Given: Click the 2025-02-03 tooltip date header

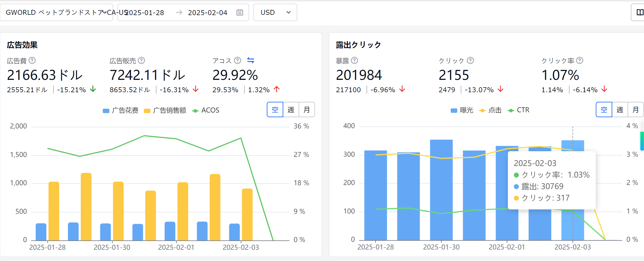Looking at the screenshot, I should click(x=535, y=163).
